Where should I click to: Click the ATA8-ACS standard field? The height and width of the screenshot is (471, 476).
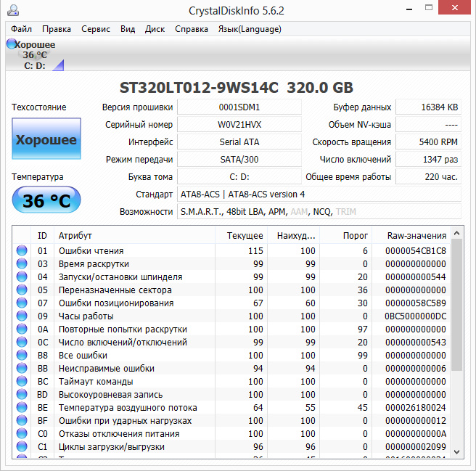[x=319, y=194]
